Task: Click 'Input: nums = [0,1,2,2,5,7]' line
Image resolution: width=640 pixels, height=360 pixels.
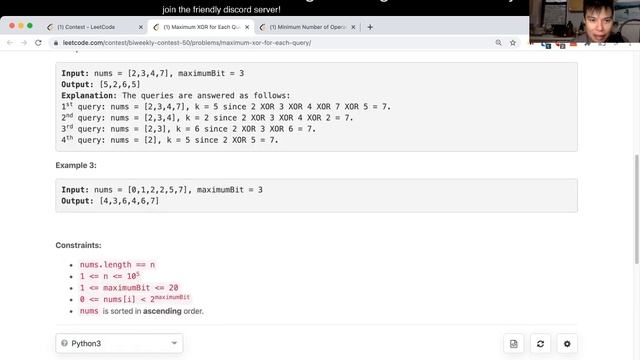Action: point(162,190)
